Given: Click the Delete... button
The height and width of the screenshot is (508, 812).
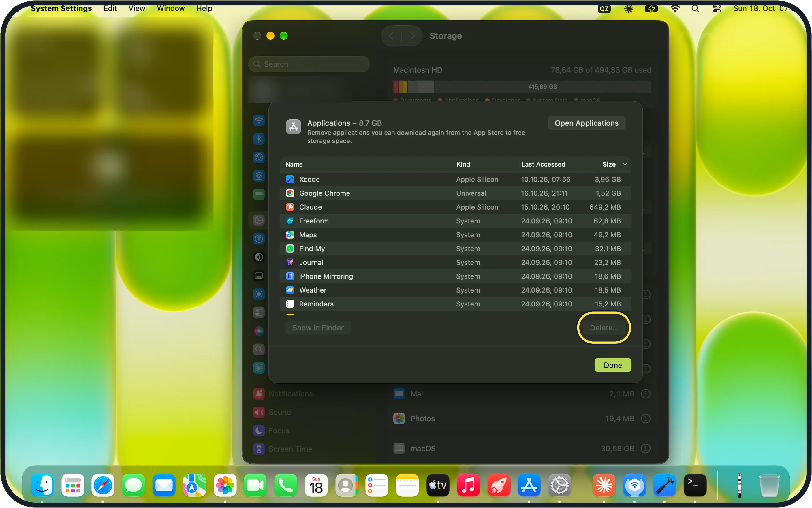Looking at the screenshot, I should 604,328.
